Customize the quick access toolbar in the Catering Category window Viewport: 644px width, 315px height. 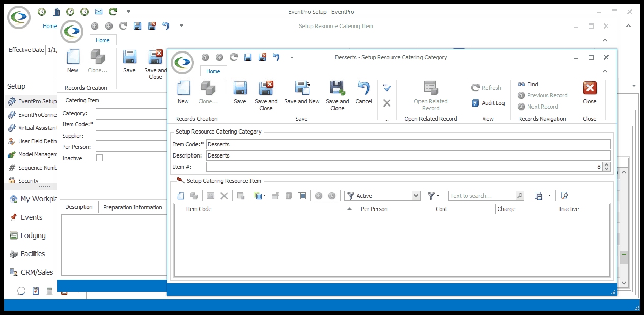click(292, 57)
